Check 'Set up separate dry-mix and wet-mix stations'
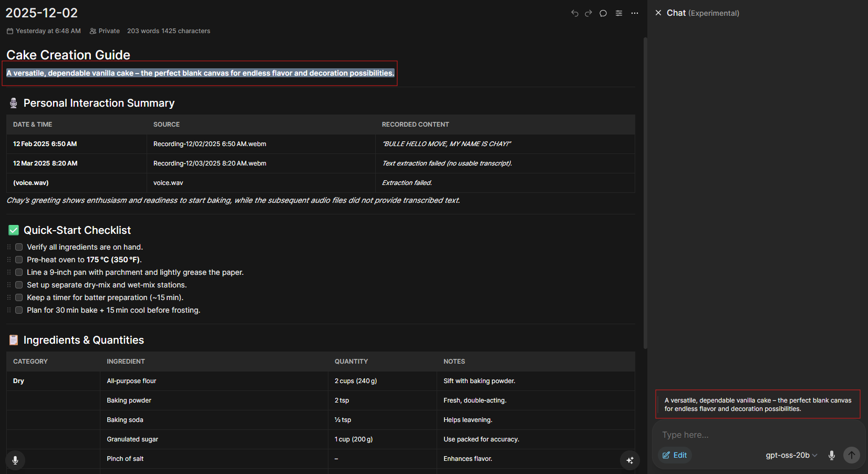The width and height of the screenshot is (868, 474). [19, 285]
